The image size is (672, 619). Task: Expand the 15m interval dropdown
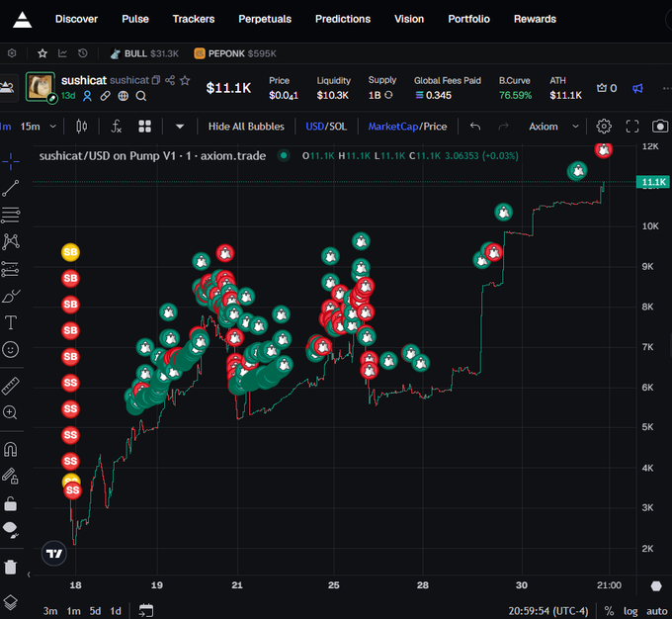pos(53,127)
